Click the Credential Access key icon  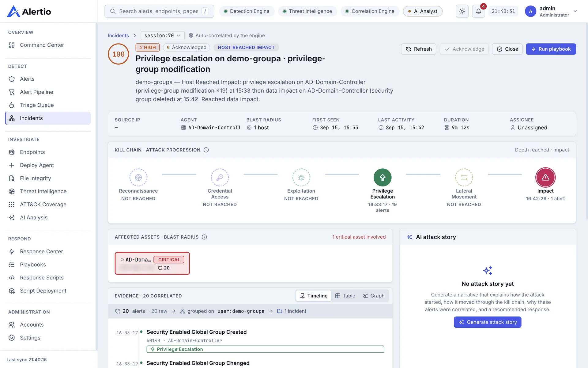[x=220, y=177]
